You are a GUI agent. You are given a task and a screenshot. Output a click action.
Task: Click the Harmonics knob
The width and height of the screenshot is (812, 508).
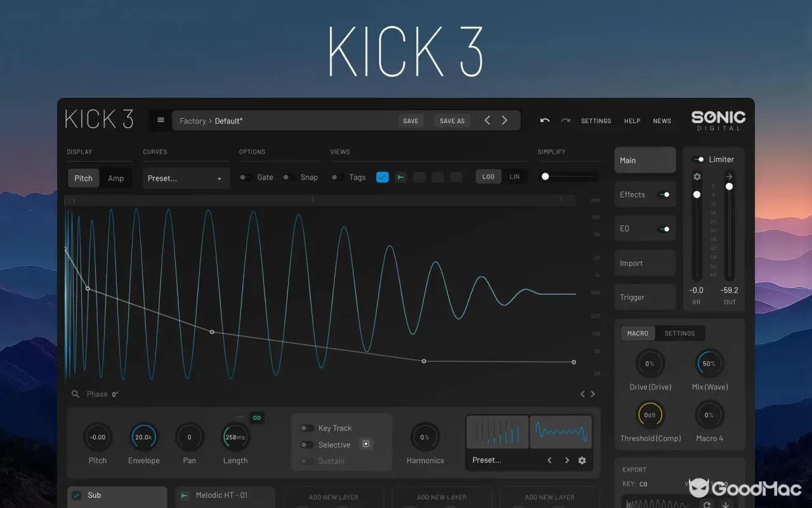425,437
